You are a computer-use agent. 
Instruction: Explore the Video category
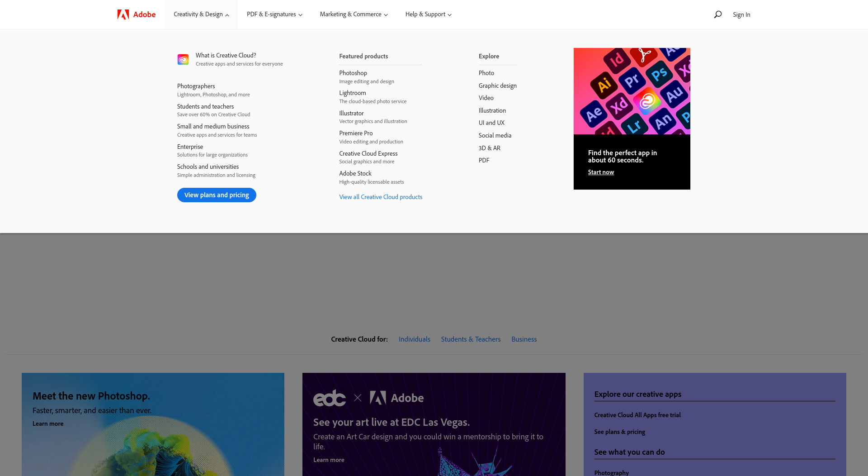486,98
